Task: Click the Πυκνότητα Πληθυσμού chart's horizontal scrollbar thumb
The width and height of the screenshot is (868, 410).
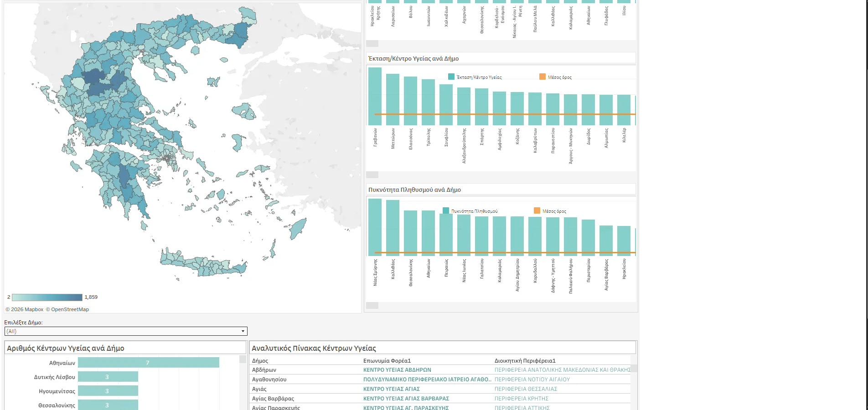Action: coord(372,306)
